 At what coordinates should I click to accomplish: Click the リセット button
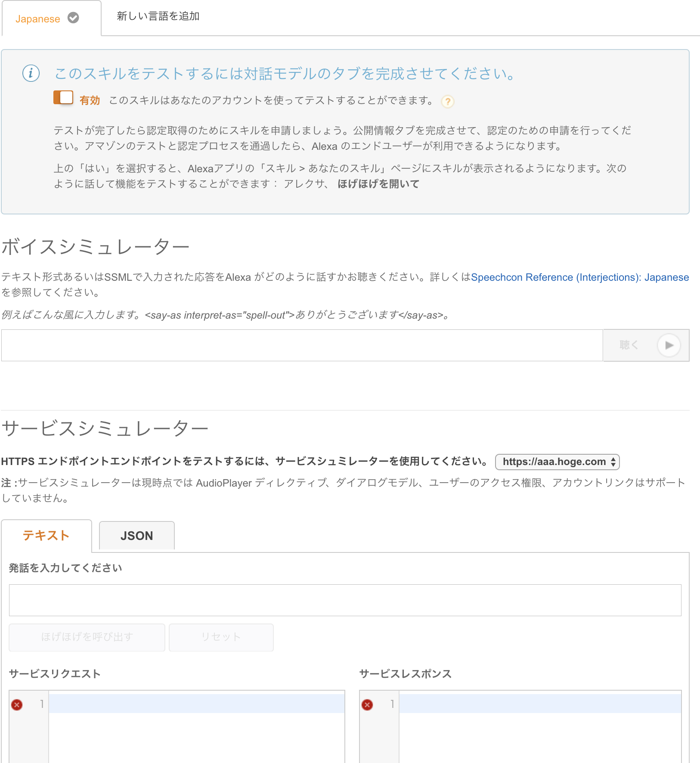pyautogui.click(x=221, y=637)
